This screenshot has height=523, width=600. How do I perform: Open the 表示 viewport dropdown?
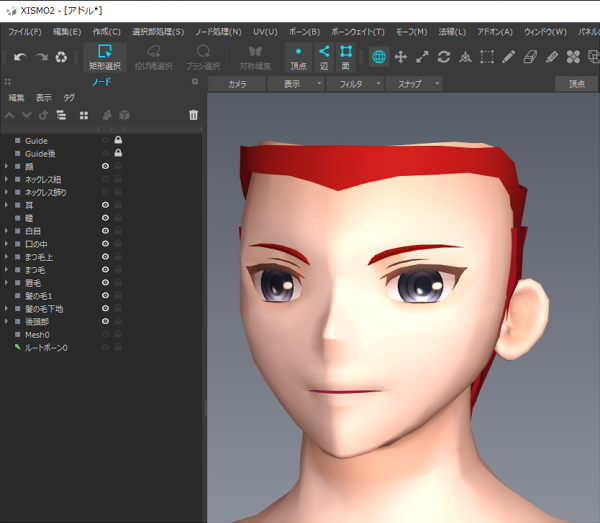click(x=296, y=84)
